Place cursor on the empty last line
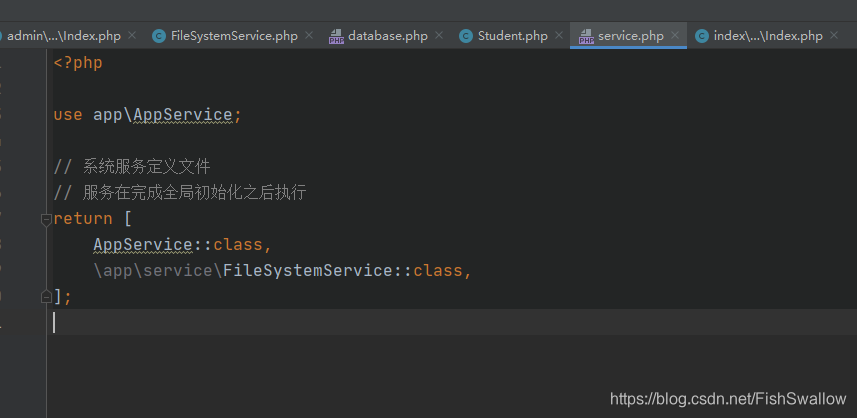The width and height of the screenshot is (857, 418). click(x=454, y=322)
